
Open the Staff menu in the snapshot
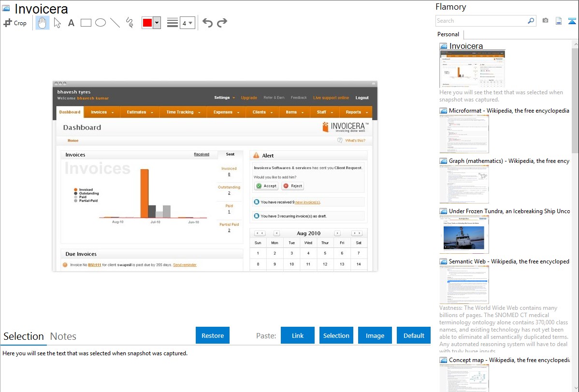point(325,112)
